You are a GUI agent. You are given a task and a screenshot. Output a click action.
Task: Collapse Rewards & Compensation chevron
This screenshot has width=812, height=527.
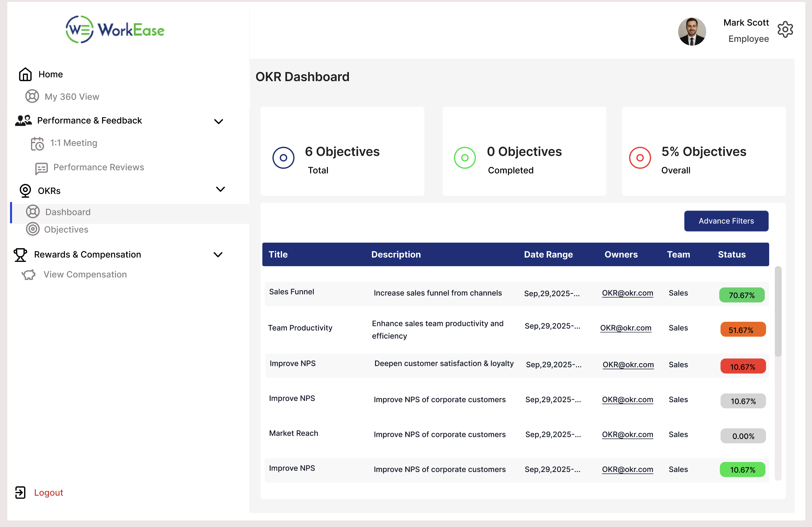(218, 255)
